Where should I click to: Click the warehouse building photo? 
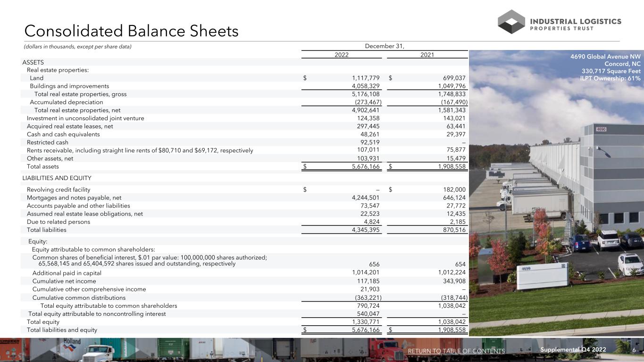[557, 198]
